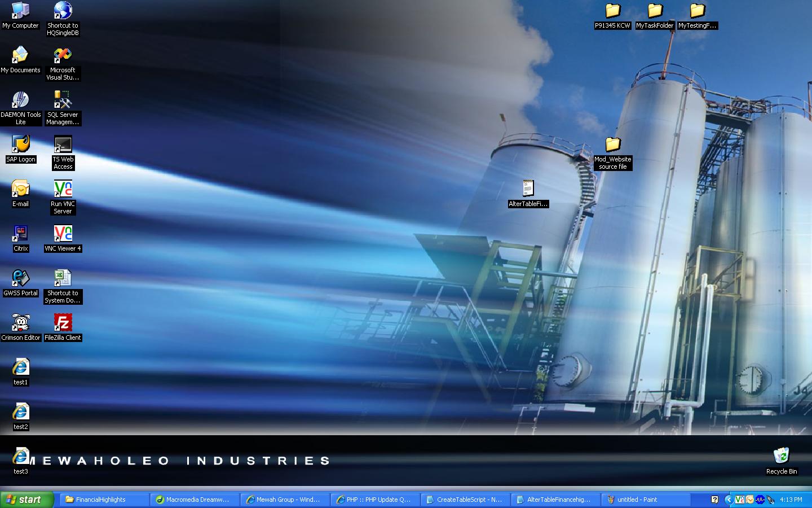Switch to Macromedia Dreamweaver taskbar window
The width and height of the screenshot is (812, 508).
[195, 500]
